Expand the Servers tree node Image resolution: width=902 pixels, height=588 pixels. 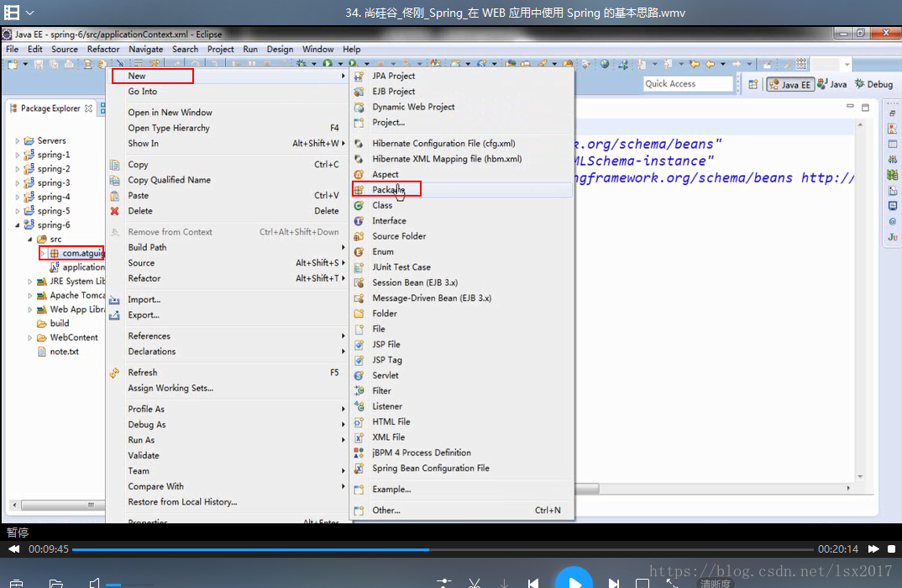(x=18, y=141)
